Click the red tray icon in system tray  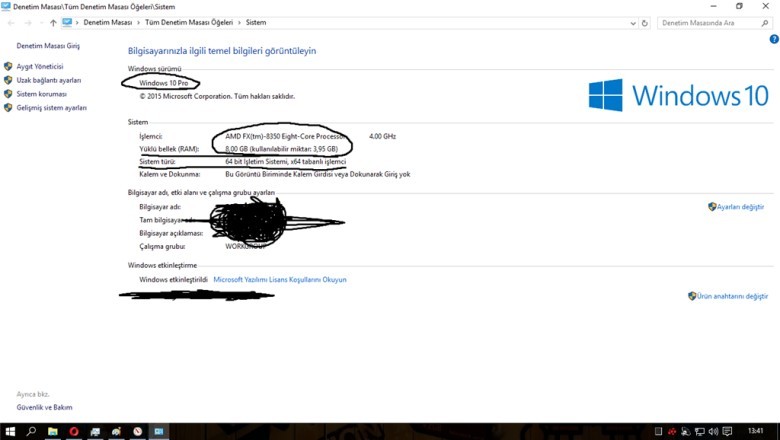(672, 432)
